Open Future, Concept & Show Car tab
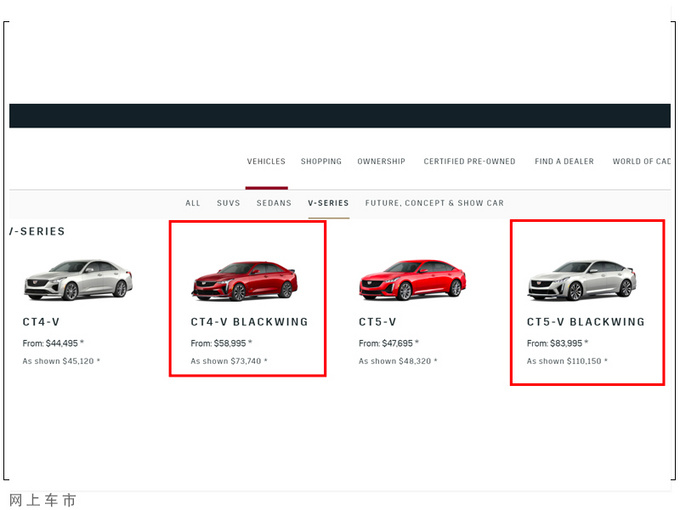 [x=434, y=203]
